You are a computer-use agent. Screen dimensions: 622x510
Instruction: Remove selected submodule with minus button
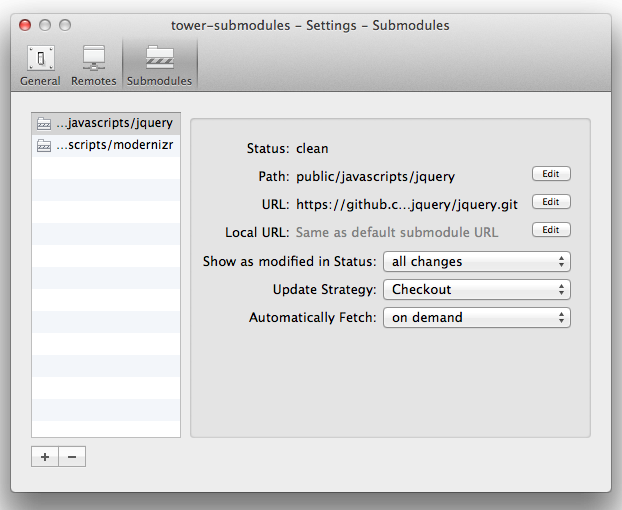[x=72, y=456]
